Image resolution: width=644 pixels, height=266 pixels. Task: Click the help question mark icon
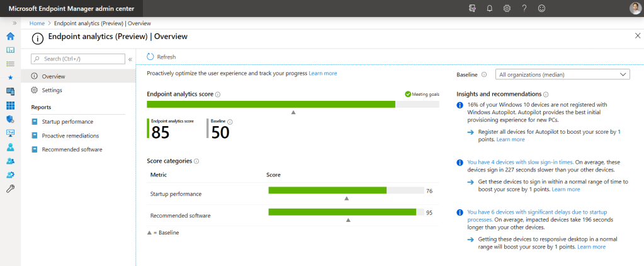[x=524, y=8]
